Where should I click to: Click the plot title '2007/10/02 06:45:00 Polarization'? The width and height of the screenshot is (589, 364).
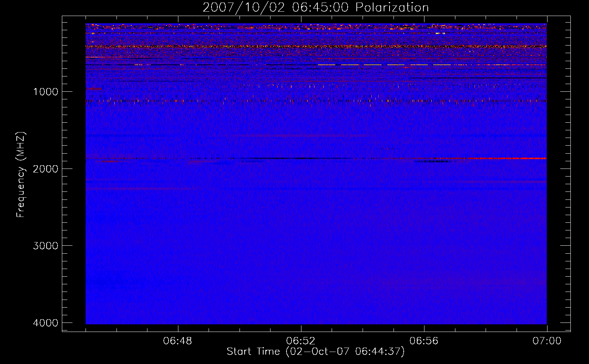pos(316,8)
